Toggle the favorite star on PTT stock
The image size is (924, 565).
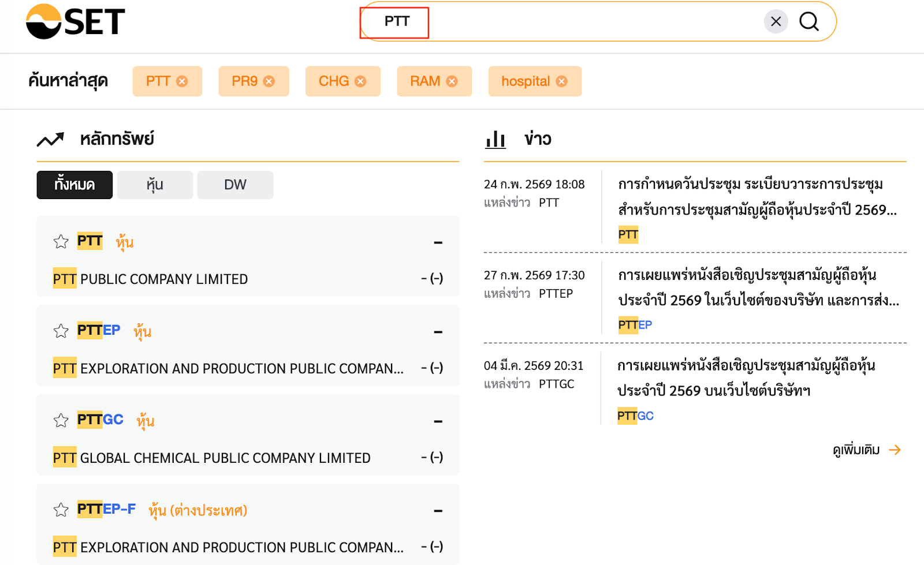(61, 241)
